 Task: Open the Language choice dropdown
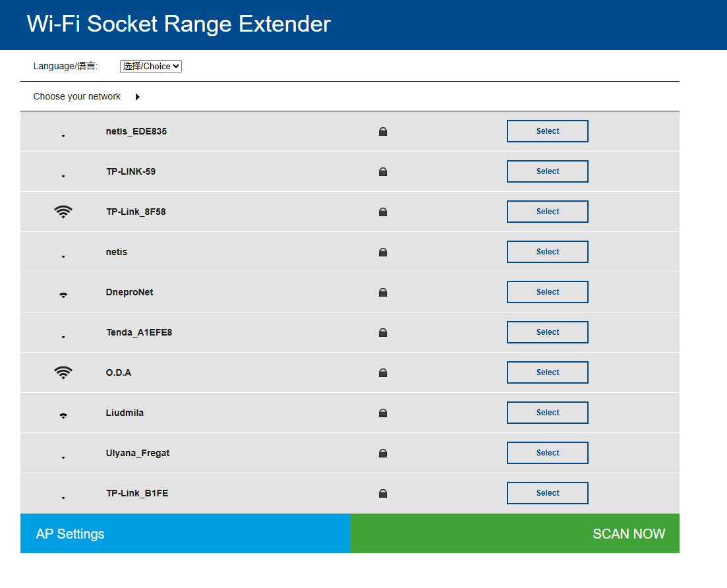pyautogui.click(x=150, y=66)
